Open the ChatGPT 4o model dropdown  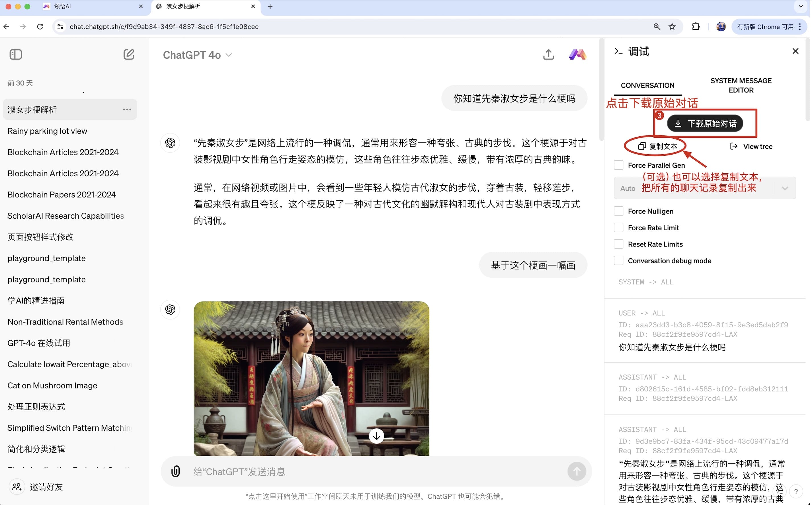[197, 55]
